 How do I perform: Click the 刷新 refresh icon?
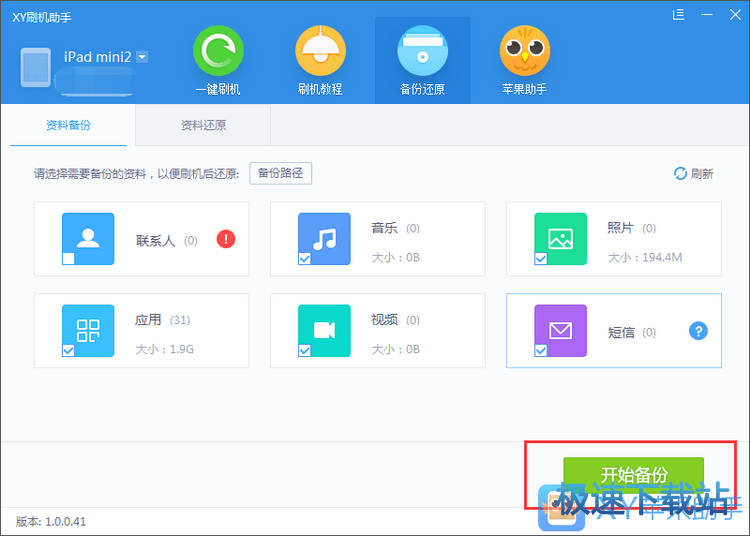(681, 174)
